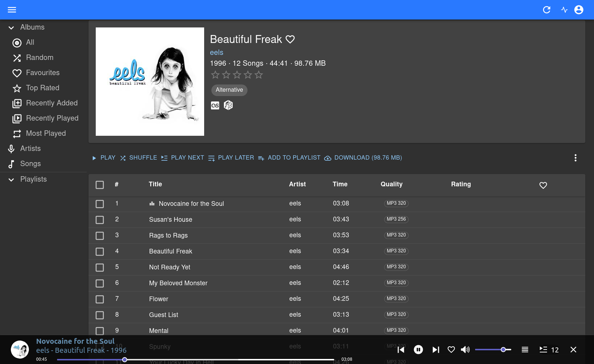Open the lyrics lines icon in player
This screenshot has width=594, height=364.
pos(525,350)
